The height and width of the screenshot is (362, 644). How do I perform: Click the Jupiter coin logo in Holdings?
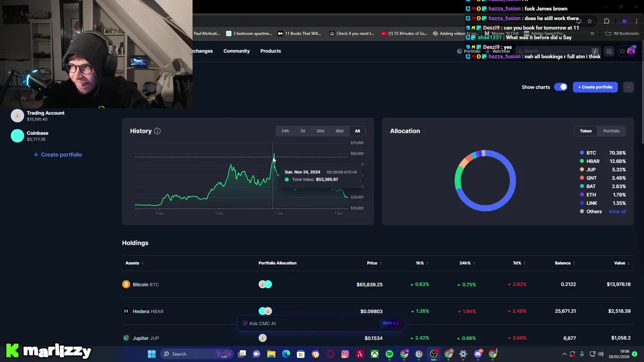click(x=126, y=338)
